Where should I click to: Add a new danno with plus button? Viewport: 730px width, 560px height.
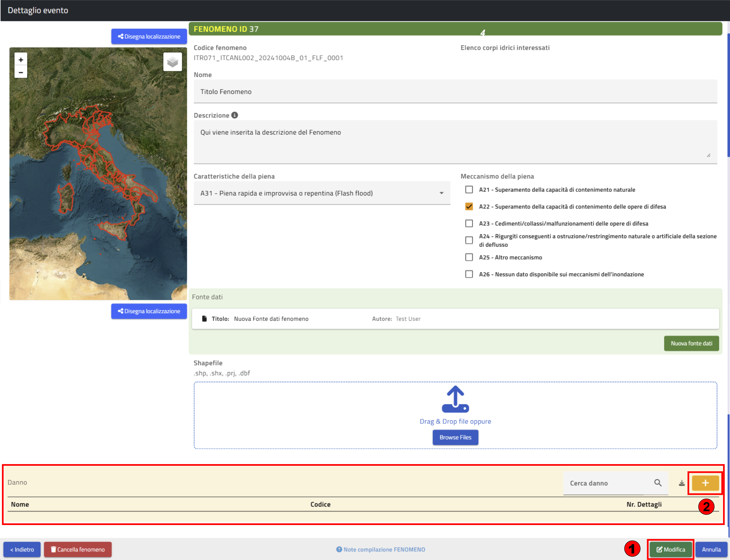[705, 483]
